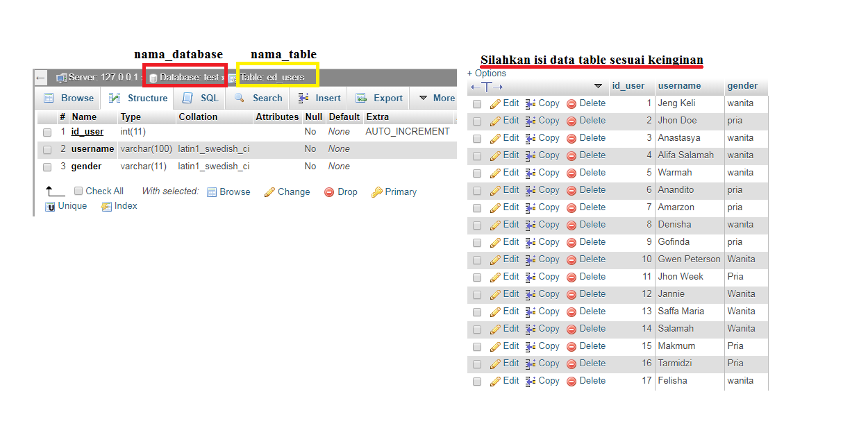Click the username cell Gwen Peterson
Image resolution: width=868 pixels, height=444 pixels.
pyautogui.click(x=690, y=259)
